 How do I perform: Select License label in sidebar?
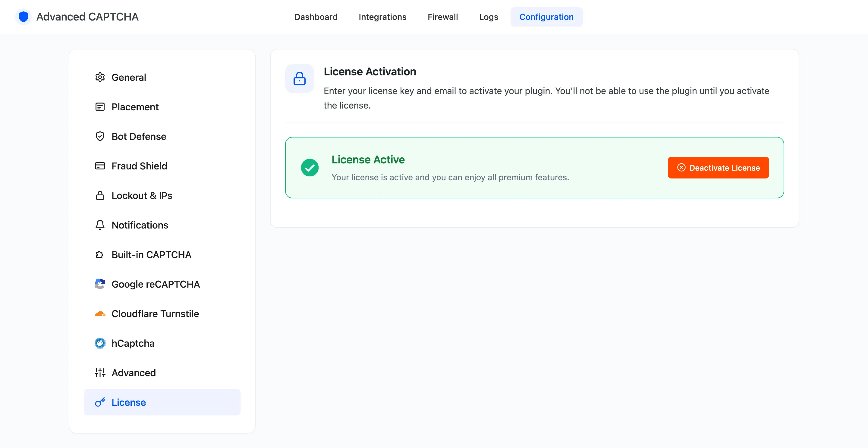point(129,402)
